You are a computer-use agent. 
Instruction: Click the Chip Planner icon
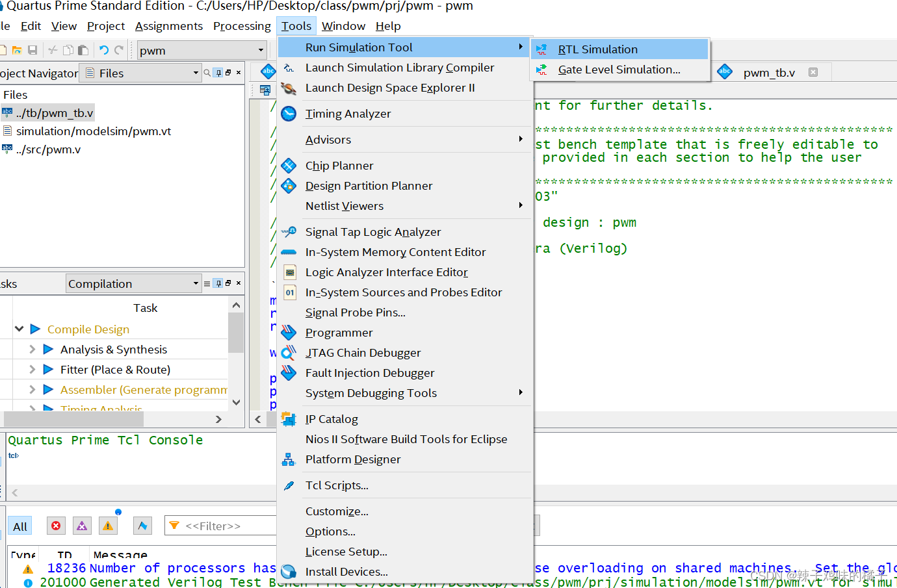289,166
